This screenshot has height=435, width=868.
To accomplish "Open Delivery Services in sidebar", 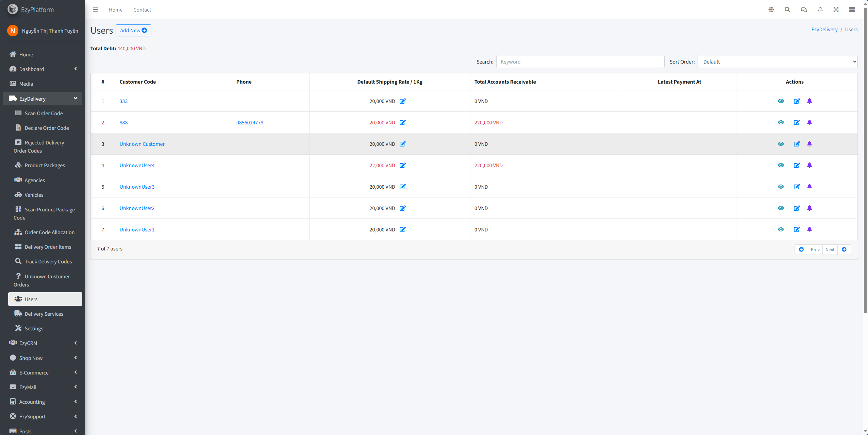I will click(45, 314).
